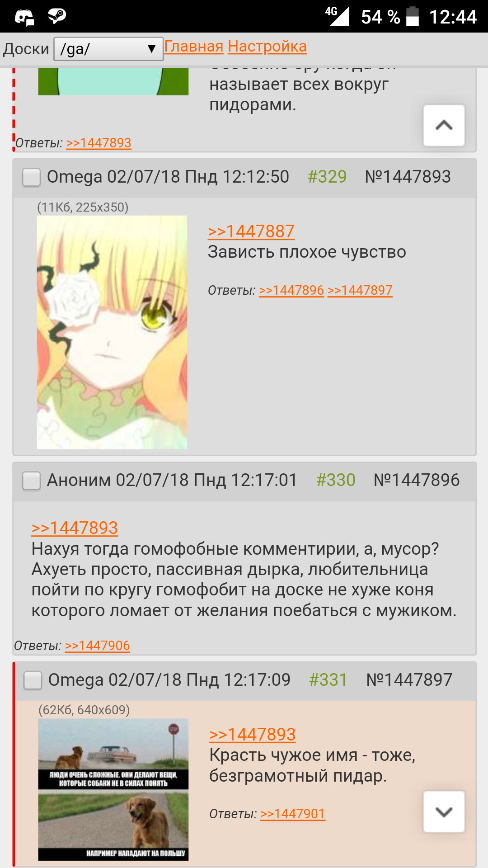488x868 pixels.
Task: Click post number #330
Action: coord(336,480)
